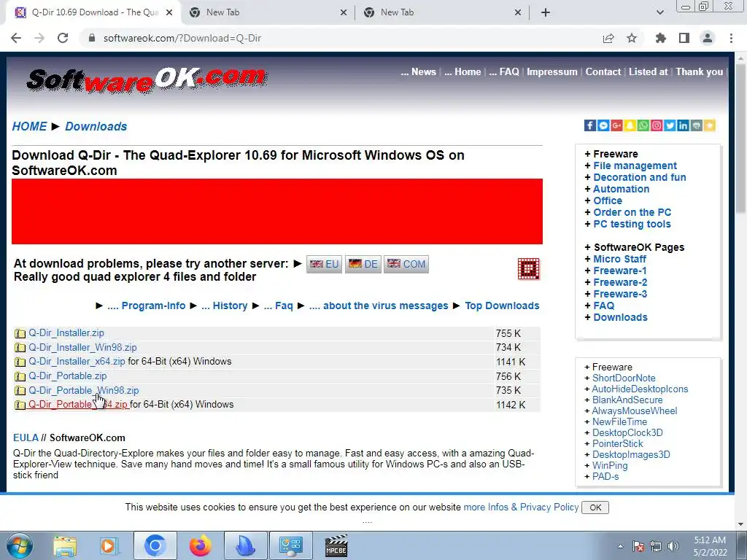747x560 pixels.
Task: Open MPC-BE player from the taskbar
Action: 336,545
